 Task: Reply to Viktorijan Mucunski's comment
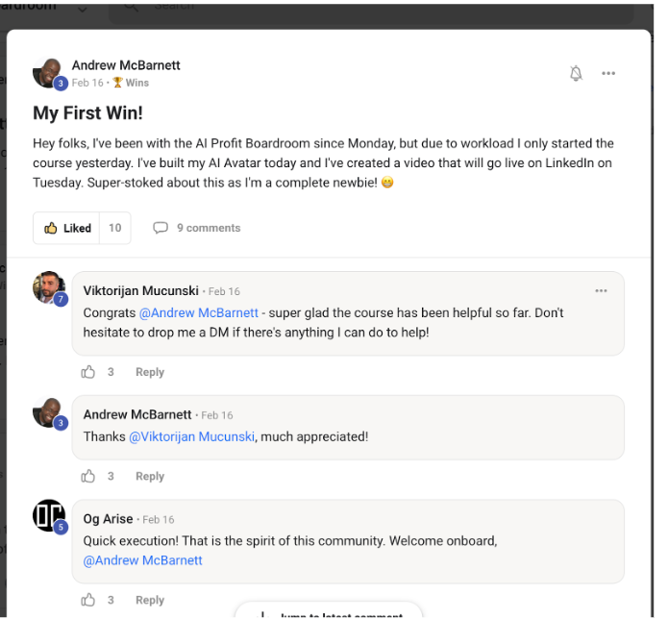(x=150, y=372)
